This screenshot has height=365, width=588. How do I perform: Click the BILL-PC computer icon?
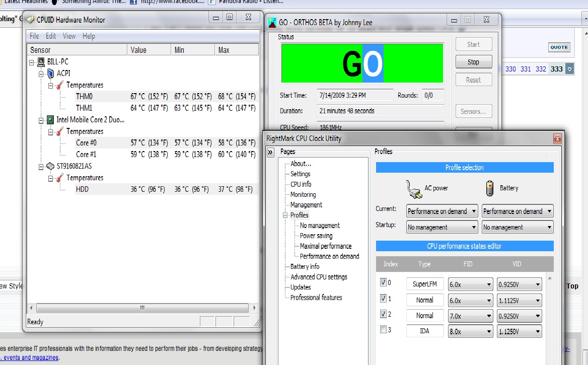click(41, 62)
